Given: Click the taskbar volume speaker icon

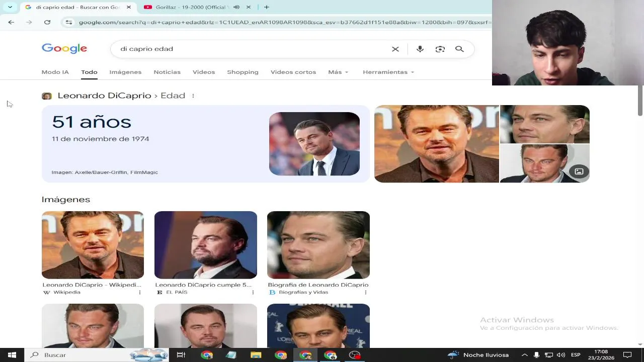Looking at the screenshot, I should click(x=561, y=355).
